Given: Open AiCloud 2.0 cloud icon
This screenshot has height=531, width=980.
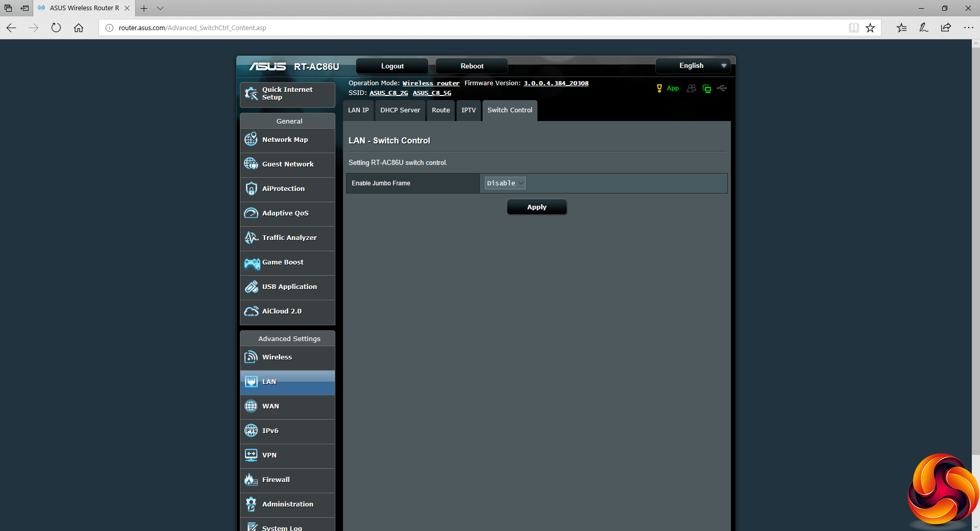Looking at the screenshot, I should (x=251, y=311).
